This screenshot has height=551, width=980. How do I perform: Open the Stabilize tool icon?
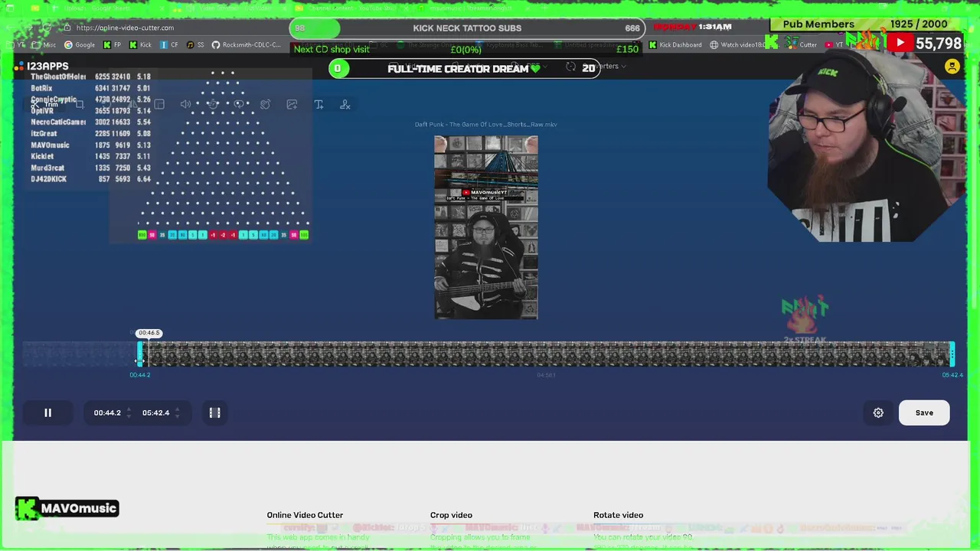tap(265, 104)
